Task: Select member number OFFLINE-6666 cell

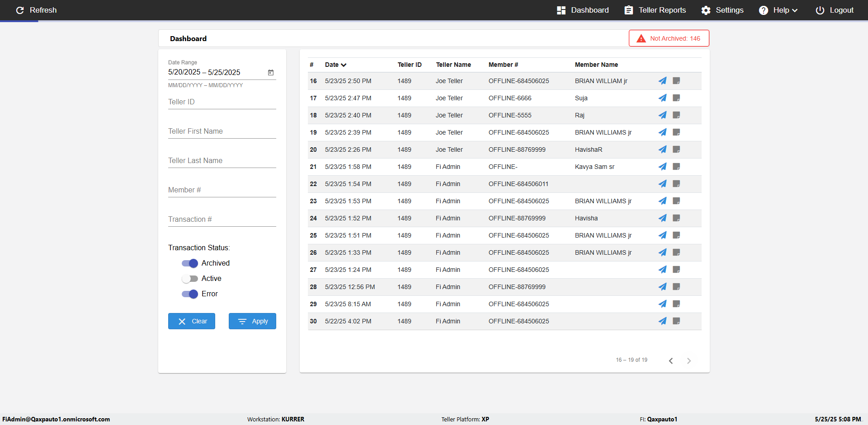Action: click(510, 98)
